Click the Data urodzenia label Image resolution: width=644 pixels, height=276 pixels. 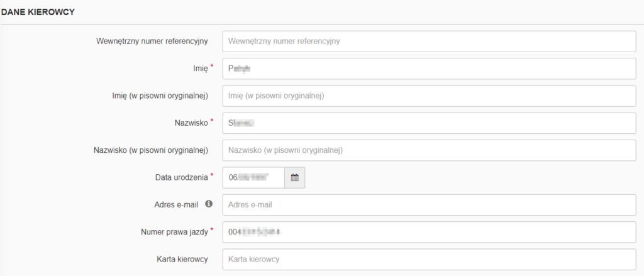coord(181,177)
